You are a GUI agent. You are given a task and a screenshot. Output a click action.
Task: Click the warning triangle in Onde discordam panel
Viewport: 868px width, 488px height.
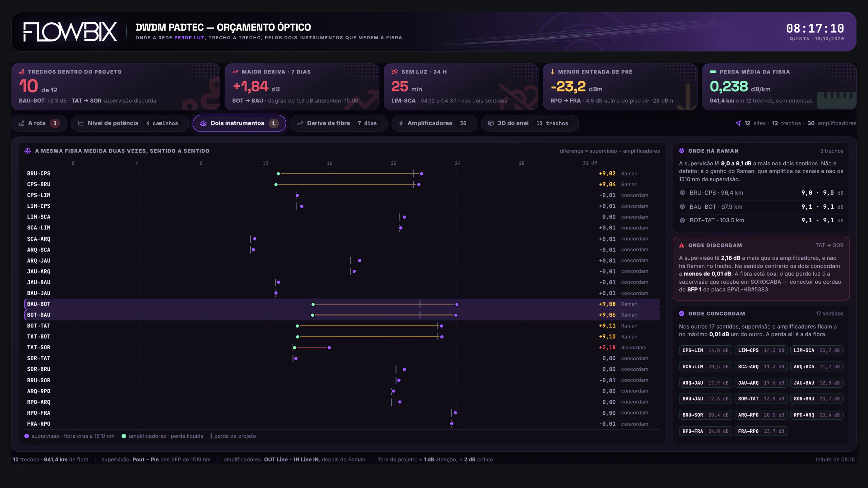[682, 245]
